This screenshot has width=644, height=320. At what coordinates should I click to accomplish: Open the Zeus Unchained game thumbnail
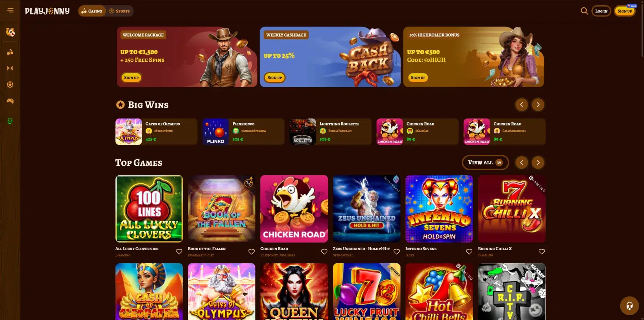(x=367, y=209)
